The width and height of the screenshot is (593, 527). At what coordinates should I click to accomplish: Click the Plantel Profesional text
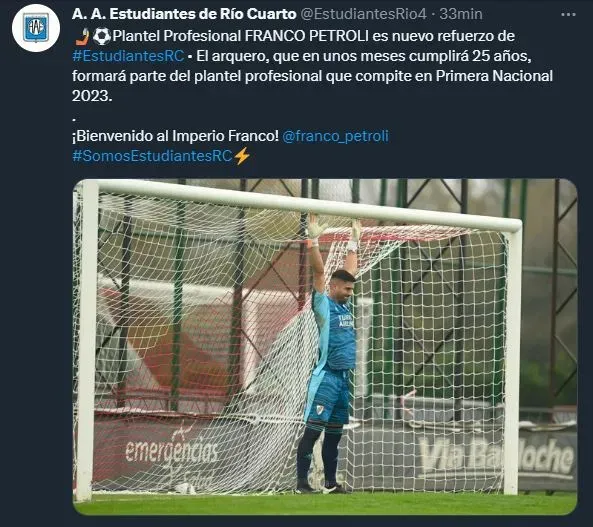(x=177, y=36)
